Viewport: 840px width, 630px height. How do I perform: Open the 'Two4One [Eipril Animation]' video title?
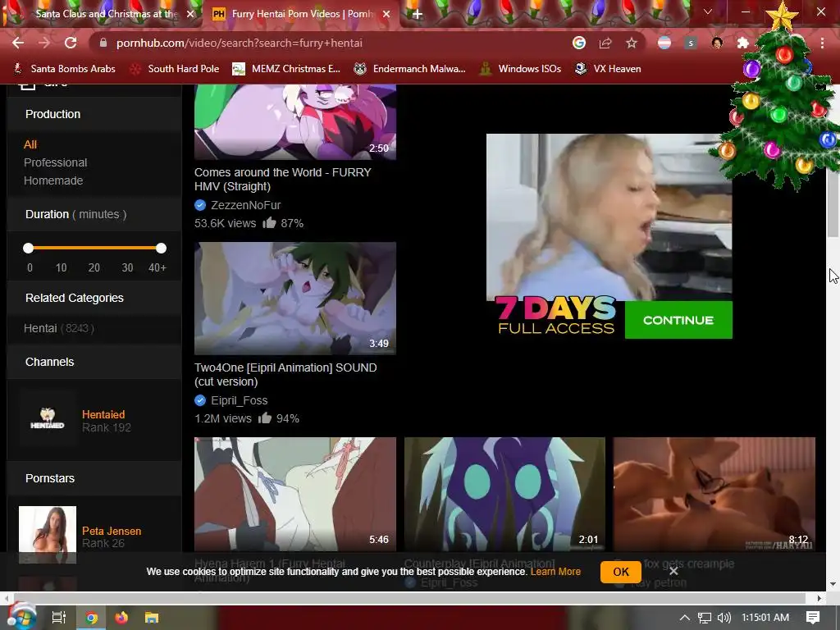285,374
